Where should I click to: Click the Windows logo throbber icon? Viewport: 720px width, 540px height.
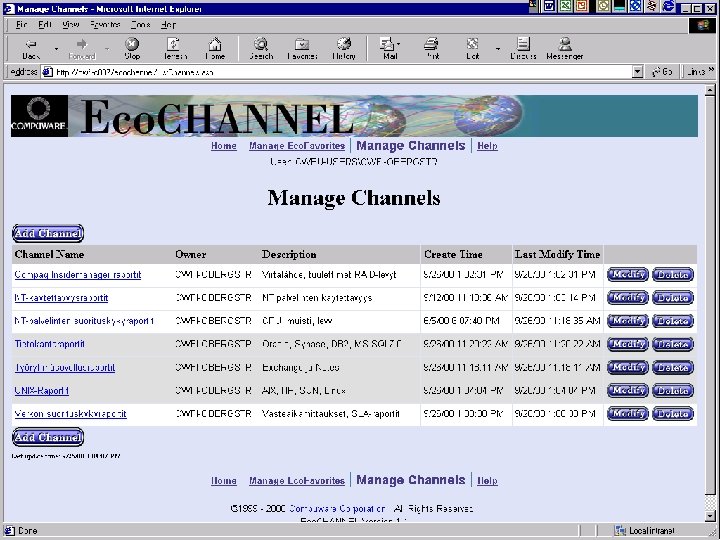point(703,25)
